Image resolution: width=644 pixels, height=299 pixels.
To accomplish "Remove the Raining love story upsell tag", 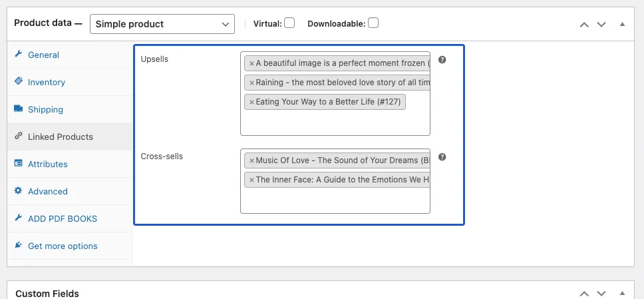I will [251, 83].
